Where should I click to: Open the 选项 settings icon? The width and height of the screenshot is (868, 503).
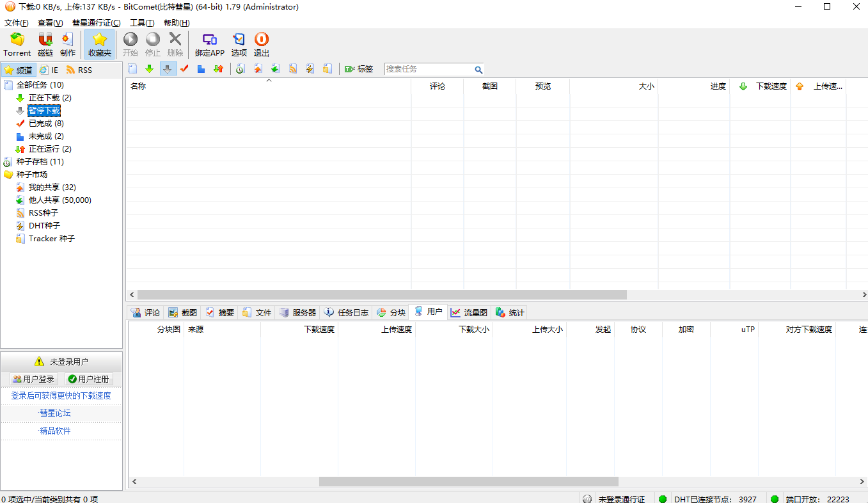click(239, 44)
